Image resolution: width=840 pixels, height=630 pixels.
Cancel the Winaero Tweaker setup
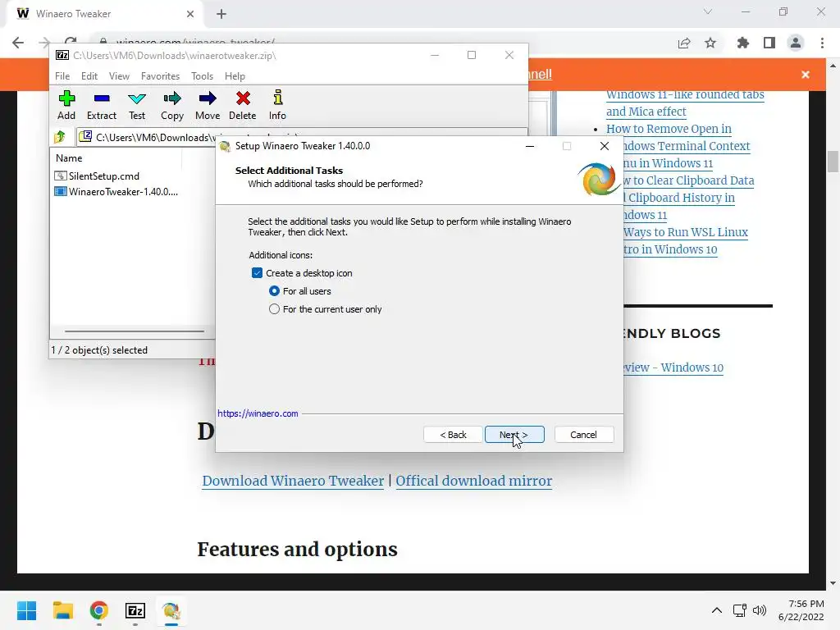coord(583,435)
